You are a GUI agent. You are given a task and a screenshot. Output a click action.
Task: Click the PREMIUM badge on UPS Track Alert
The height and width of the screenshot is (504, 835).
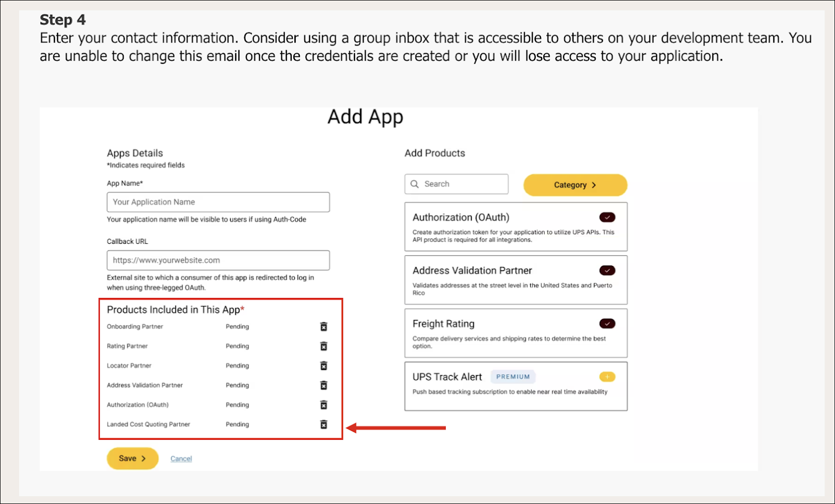click(x=513, y=377)
